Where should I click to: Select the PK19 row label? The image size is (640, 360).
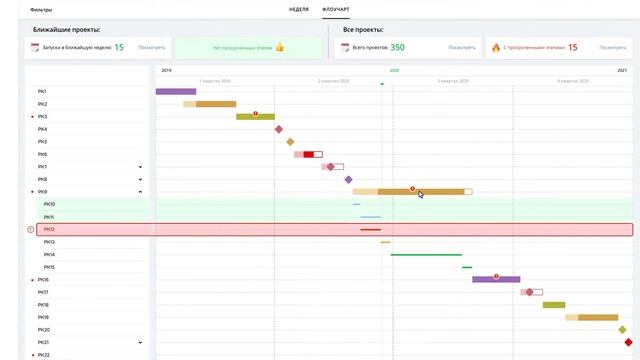43,317
